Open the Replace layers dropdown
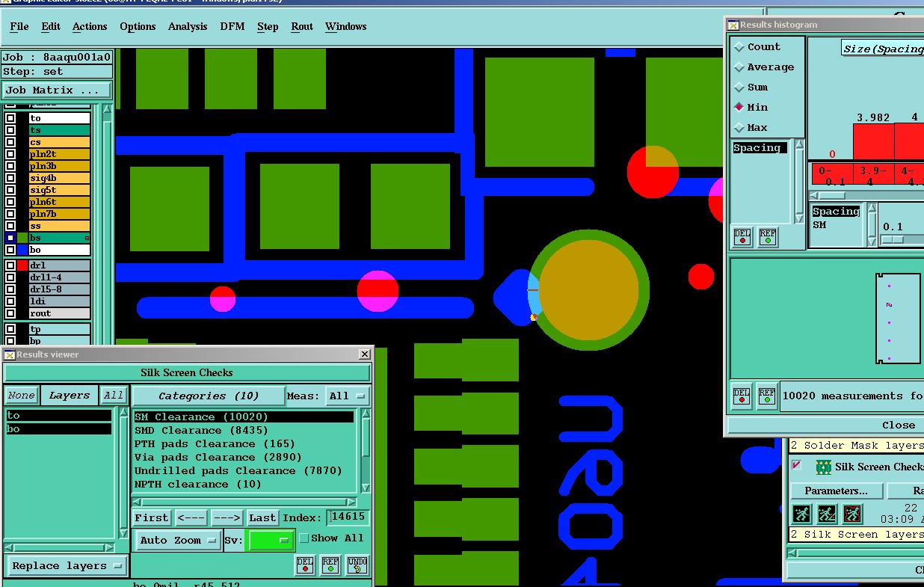 (x=67, y=566)
